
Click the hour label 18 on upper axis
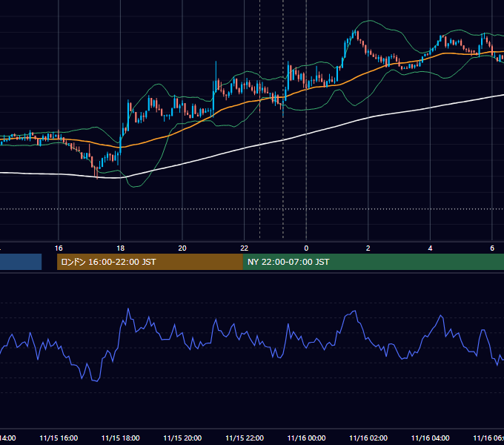[121, 248]
